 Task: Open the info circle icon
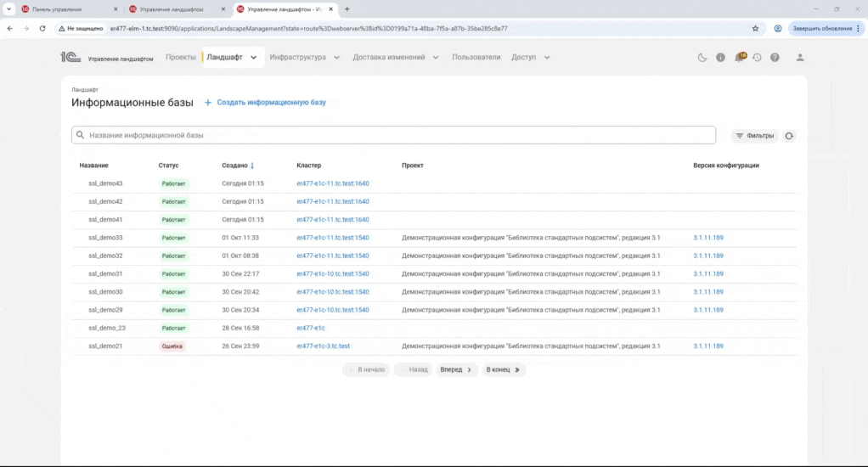(x=720, y=58)
